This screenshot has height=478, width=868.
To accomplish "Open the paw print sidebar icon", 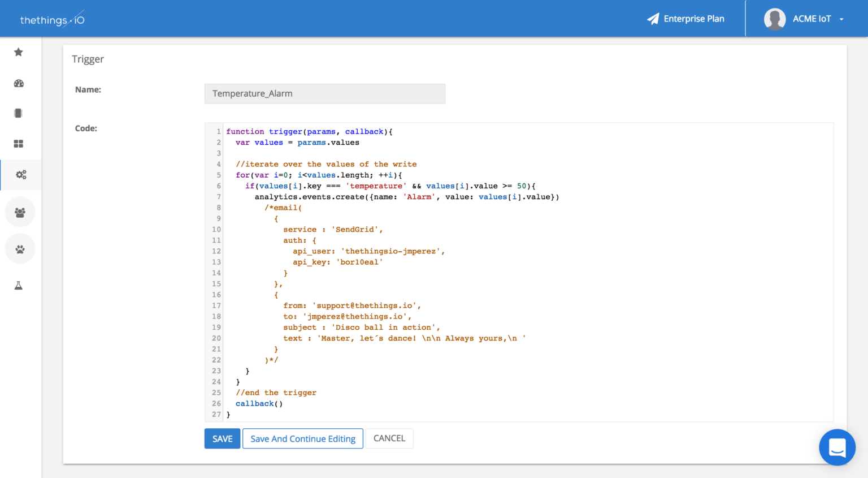I will [20, 249].
